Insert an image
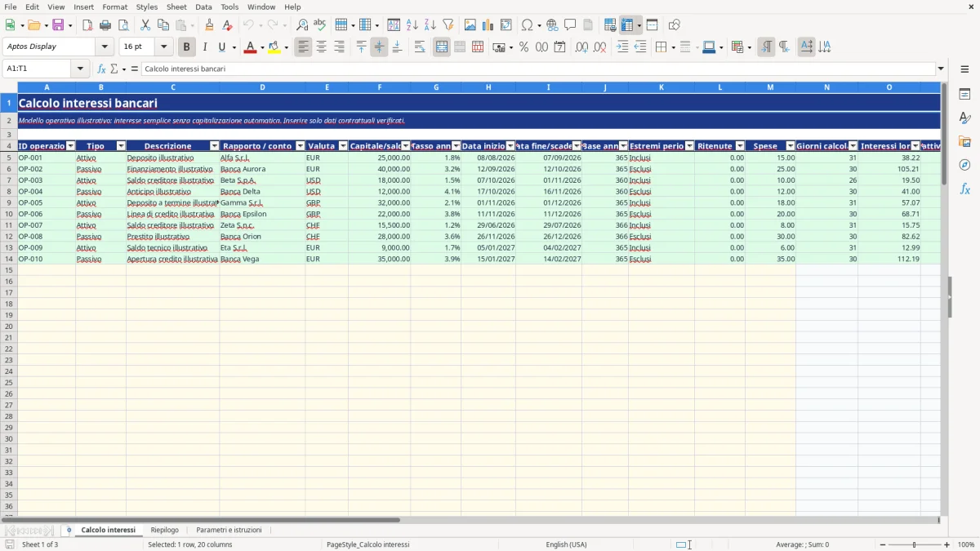 click(x=470, y=25)
